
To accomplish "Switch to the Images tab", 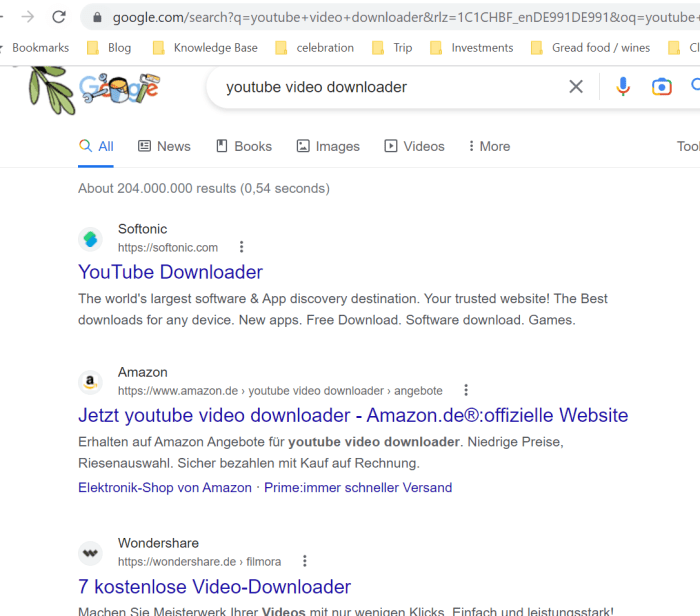I will click(328, 146).
